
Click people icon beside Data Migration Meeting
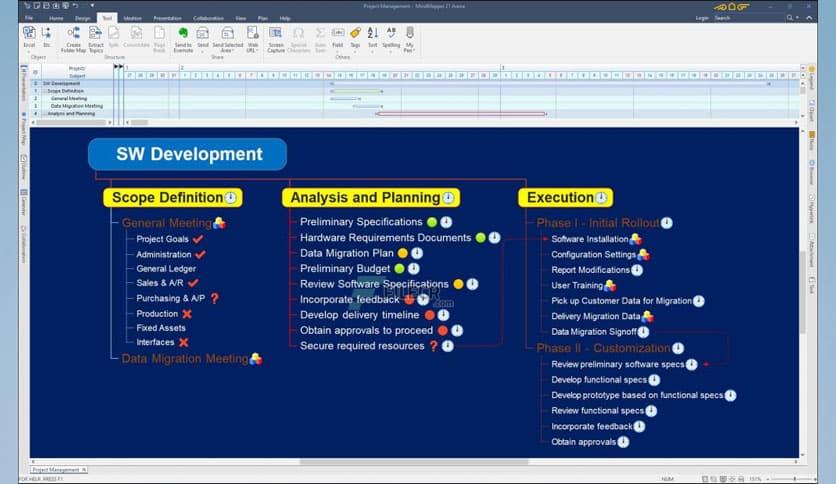(255, 359)
